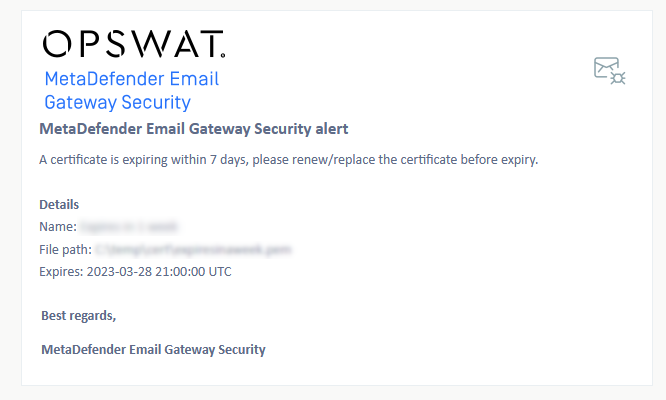Click the 21:00:00 UTC expiry time

(193, 272)
